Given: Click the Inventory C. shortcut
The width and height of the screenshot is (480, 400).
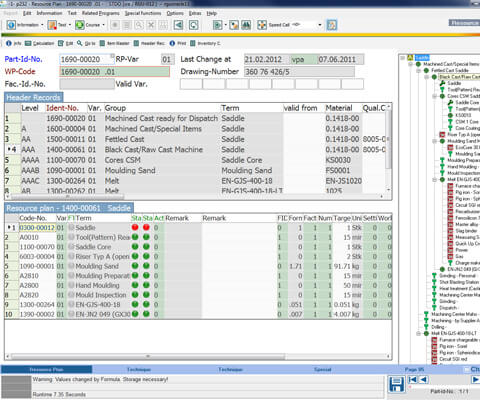Looking at the screenshot, I should [205, 43].
